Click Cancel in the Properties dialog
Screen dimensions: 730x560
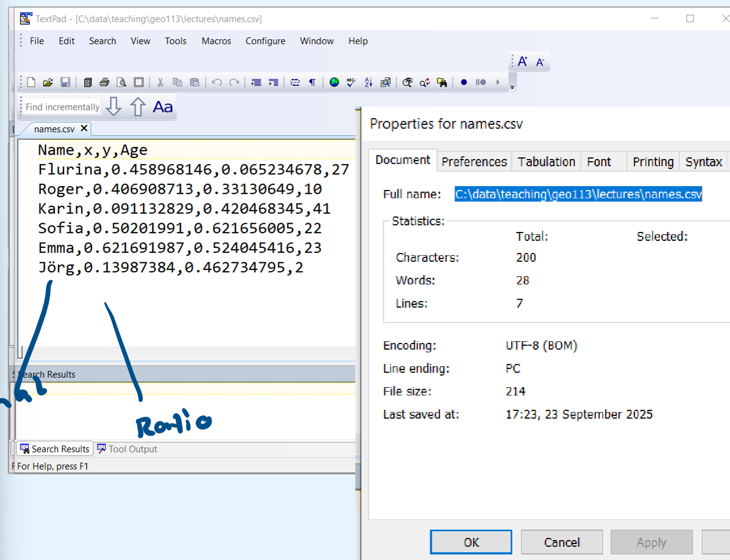562,542
